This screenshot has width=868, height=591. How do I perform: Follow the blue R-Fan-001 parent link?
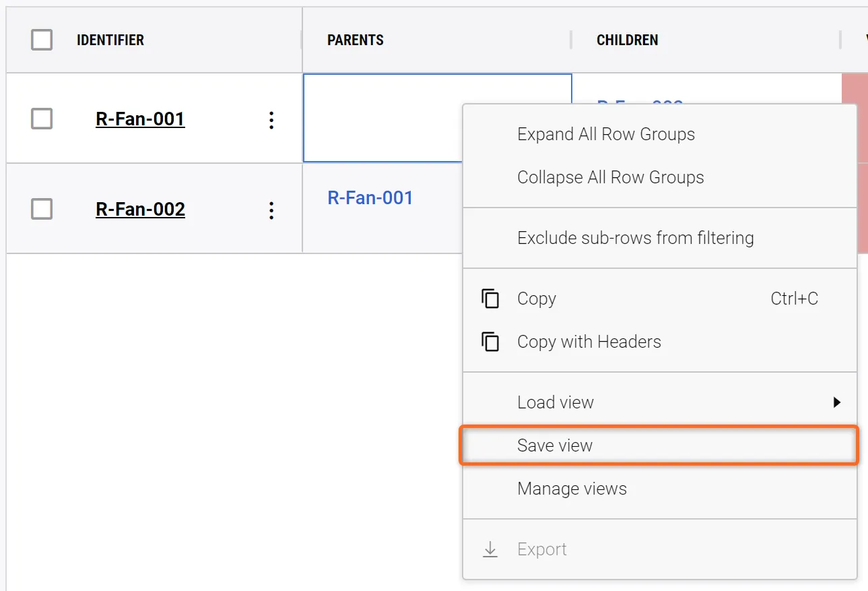click(370, 198)
